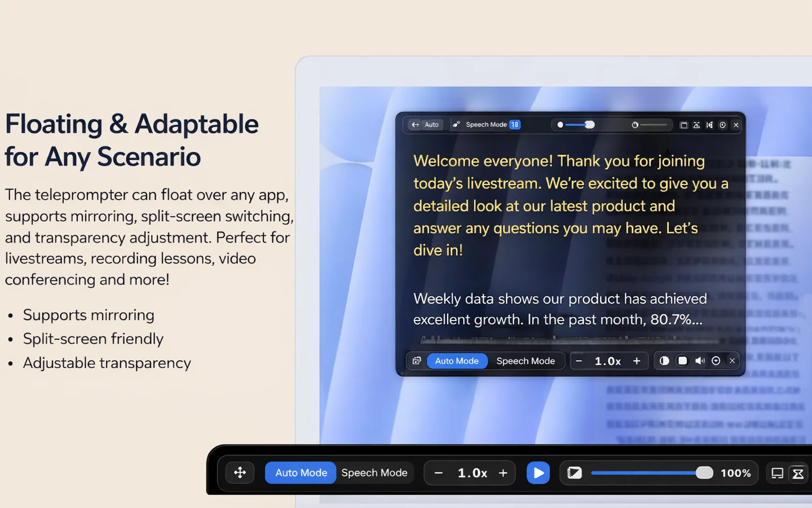
Task: Increase speed with plus in the floating window
Action: pos(637,361)
